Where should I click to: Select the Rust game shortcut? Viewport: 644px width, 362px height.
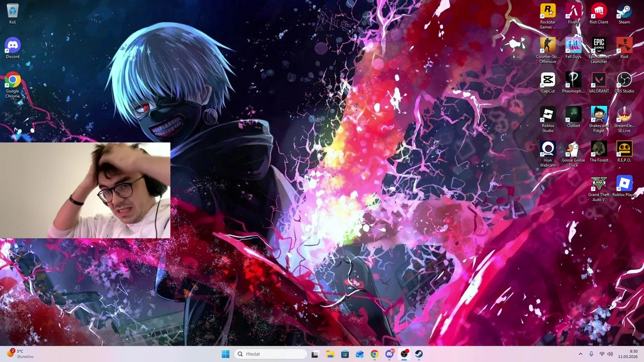[x=624, y=48]
